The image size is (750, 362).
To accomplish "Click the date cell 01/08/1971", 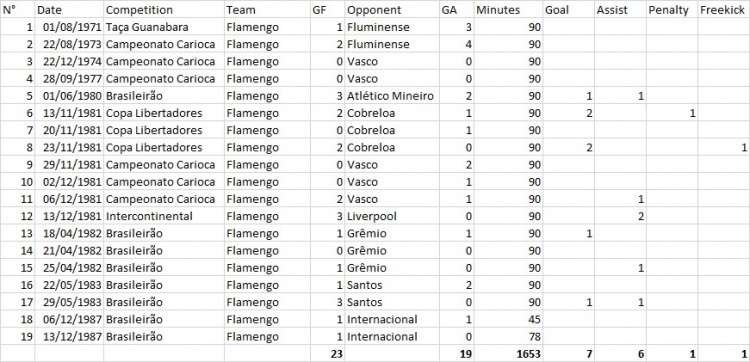I will [69, 27].
